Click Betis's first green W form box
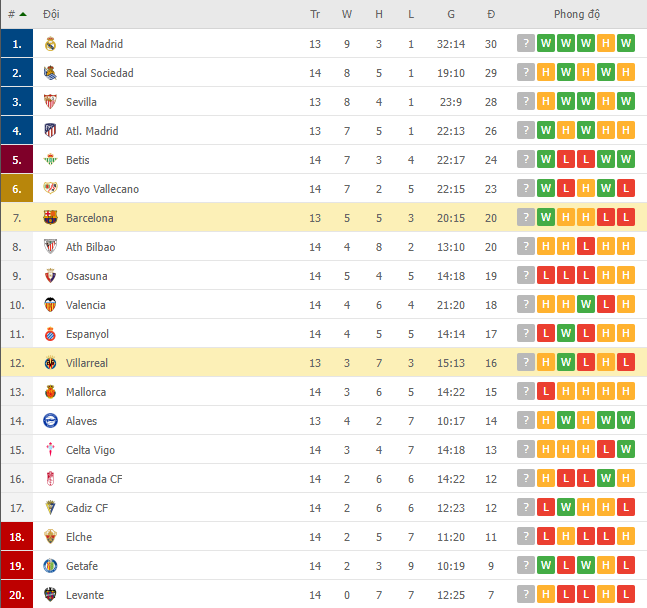 [x=546, y=159]
